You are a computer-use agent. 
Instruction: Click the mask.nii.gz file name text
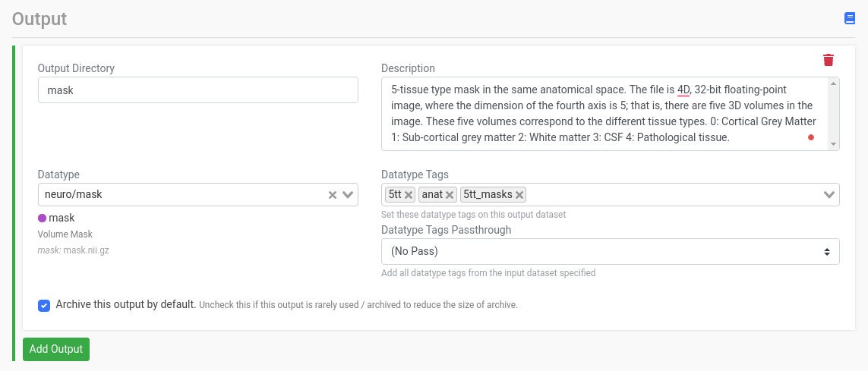coord(87,250)
